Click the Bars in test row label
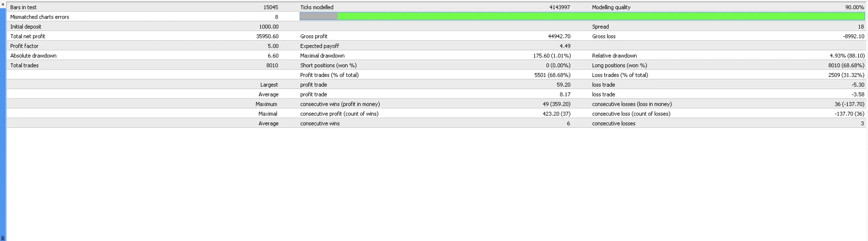 pos(23,7)
